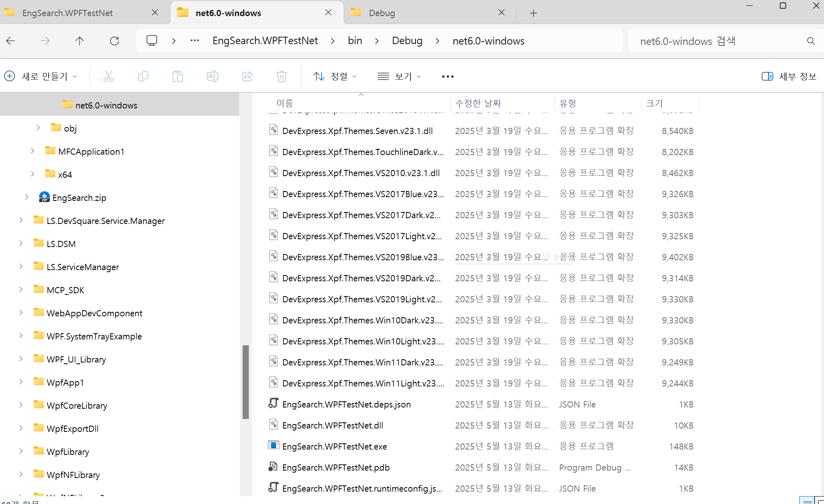Click the navigation pane vertical scrollbar
This screenshot has width=824, height=504.
click(246, 382)
